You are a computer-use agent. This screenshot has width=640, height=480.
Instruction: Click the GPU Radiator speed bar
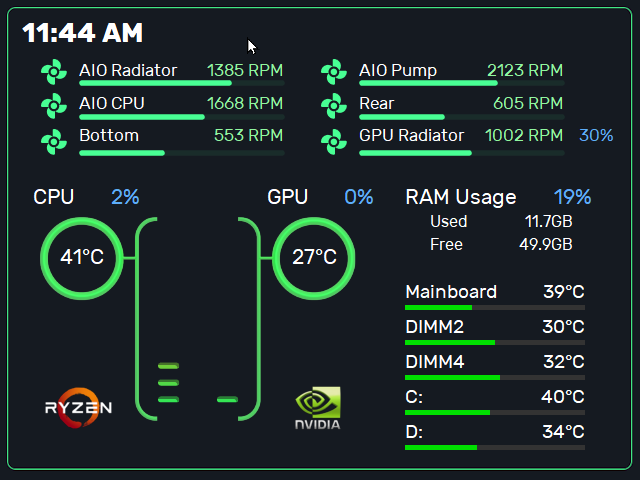coord(462,153)
